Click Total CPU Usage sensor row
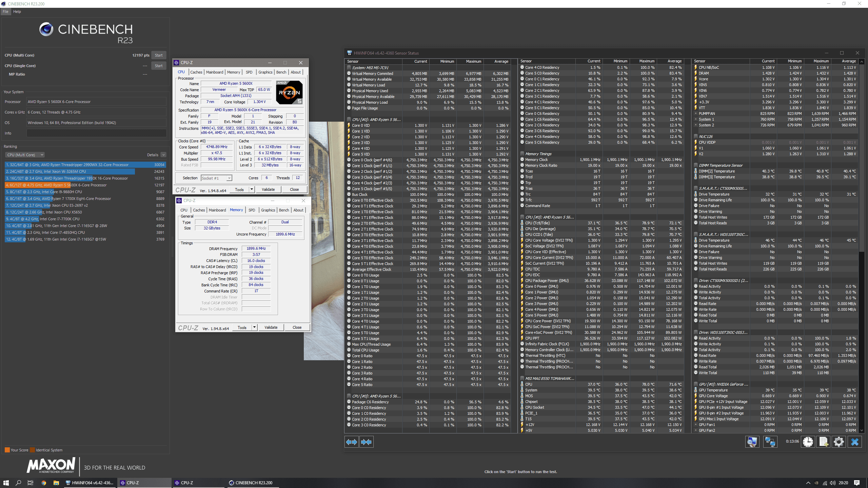Image resolution: width=868 pixels, height=488 pixels. tap(428, 350)
